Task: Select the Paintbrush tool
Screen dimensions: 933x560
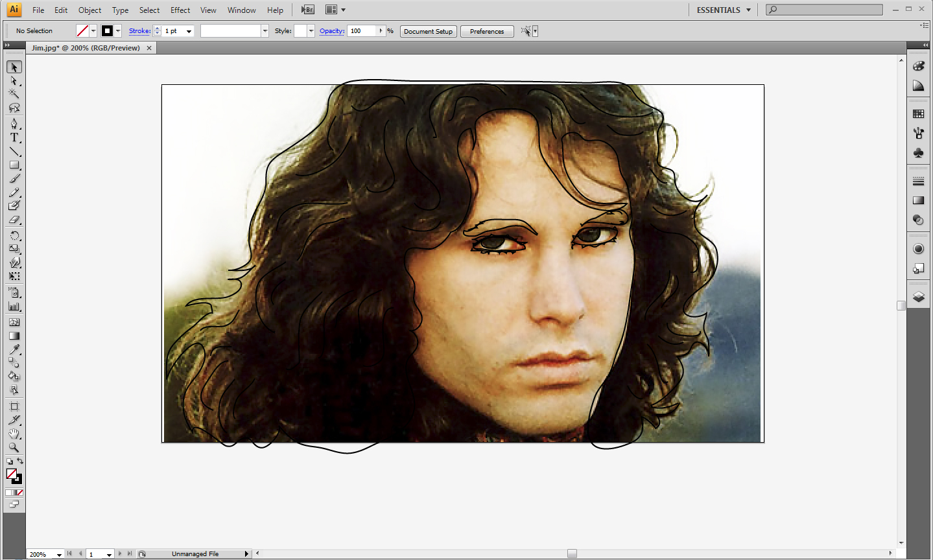Action: point(14,179)
